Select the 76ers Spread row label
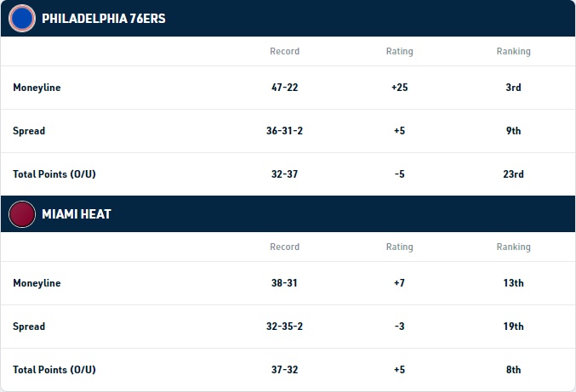Viewport: 576px width, 392px height. (29, 131)
